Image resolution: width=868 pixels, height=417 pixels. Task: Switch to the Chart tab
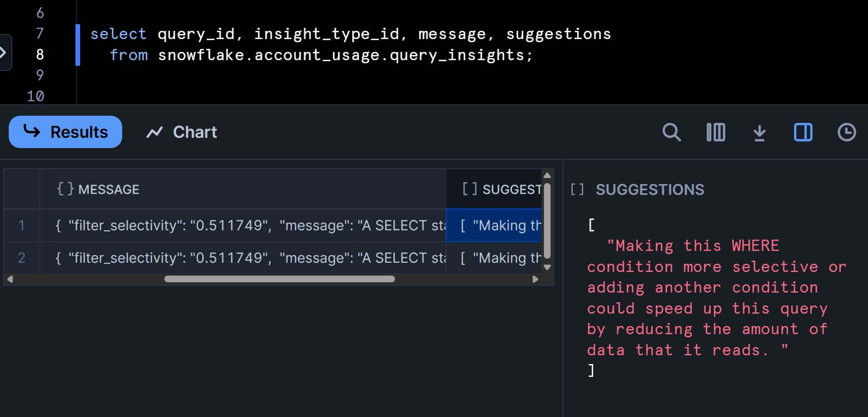coord(182,132)
